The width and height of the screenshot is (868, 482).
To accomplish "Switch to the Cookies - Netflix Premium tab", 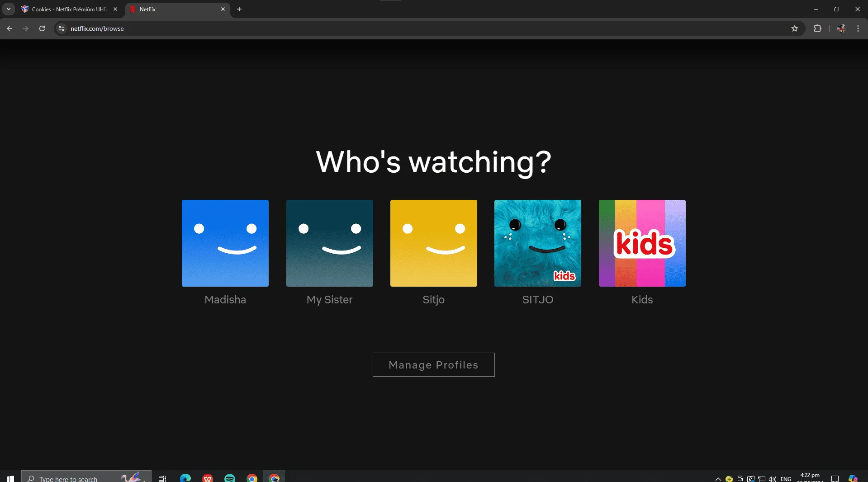I will point(69,9).
